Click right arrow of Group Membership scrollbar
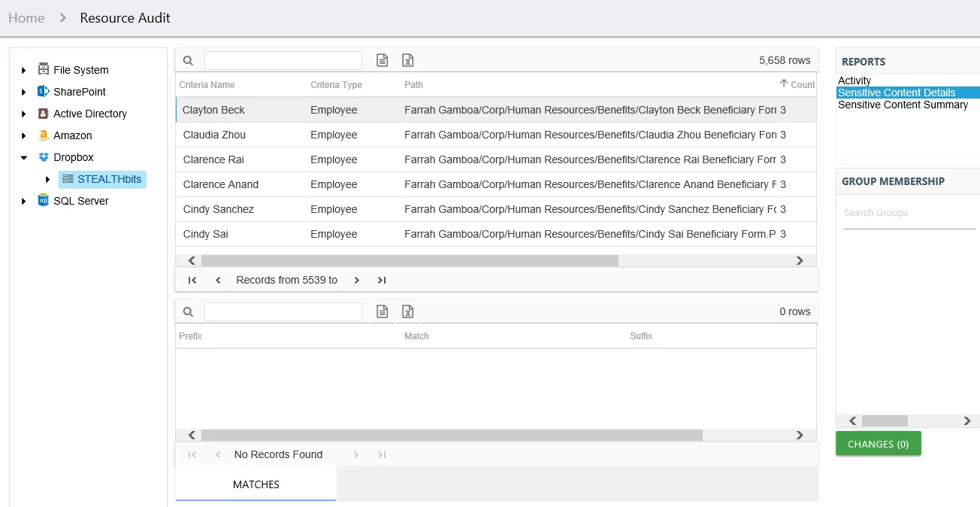The height and width of the screenshot is (507, 980). tap(967, 421)
